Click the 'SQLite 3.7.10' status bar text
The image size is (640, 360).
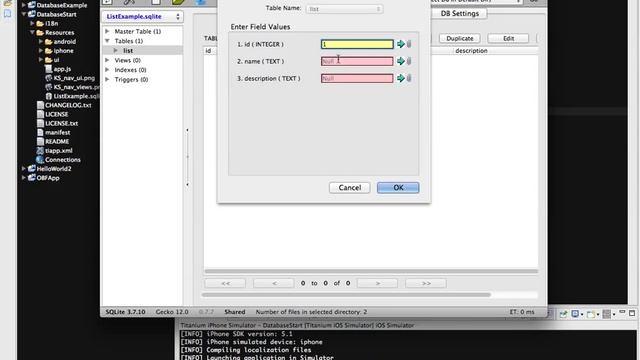point(125,312)
